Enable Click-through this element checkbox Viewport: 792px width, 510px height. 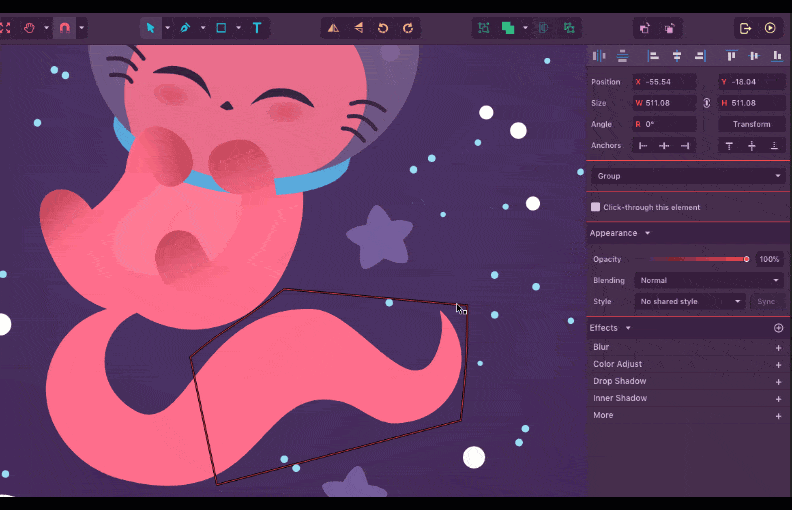(x=596, y=207)
